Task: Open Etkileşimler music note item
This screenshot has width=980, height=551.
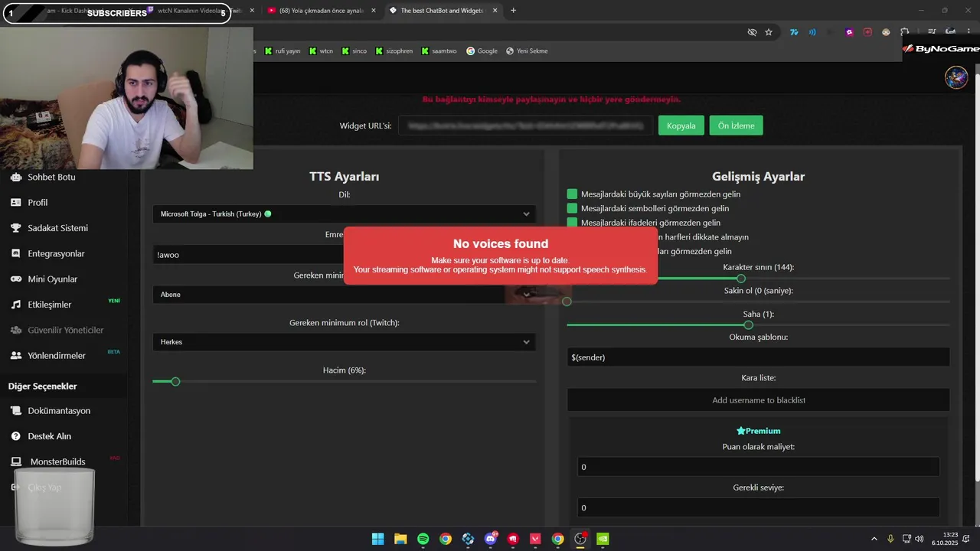Action: coord(41,305)
